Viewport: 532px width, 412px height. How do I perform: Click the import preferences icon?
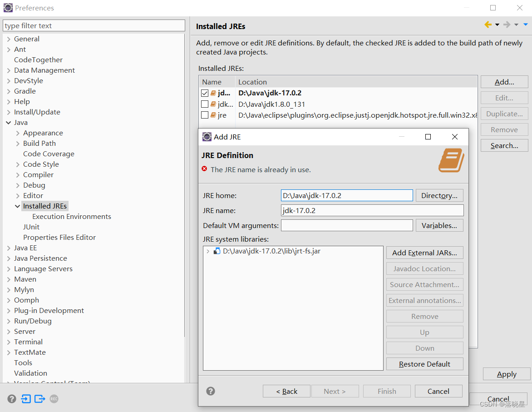coord(26,399)
